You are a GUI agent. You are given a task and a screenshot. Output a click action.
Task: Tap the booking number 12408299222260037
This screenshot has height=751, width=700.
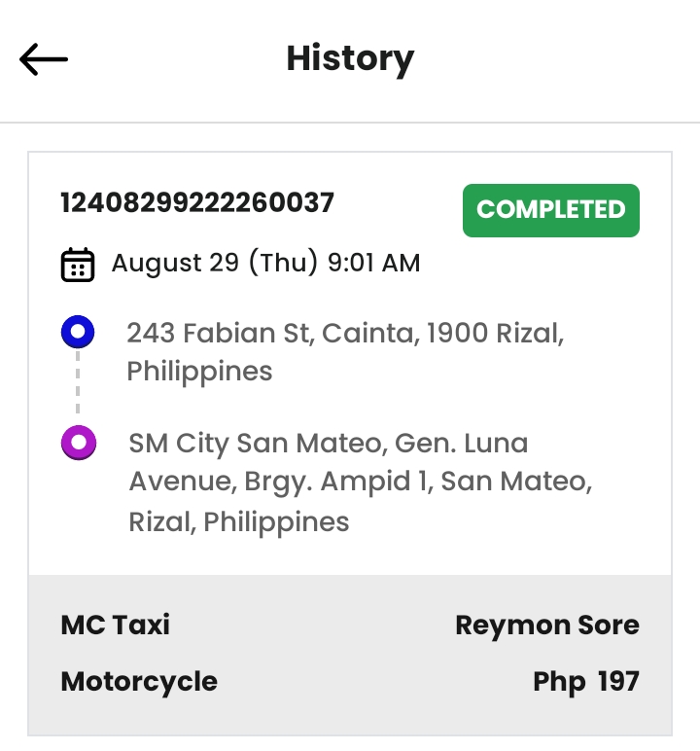[x=197, y=202]
